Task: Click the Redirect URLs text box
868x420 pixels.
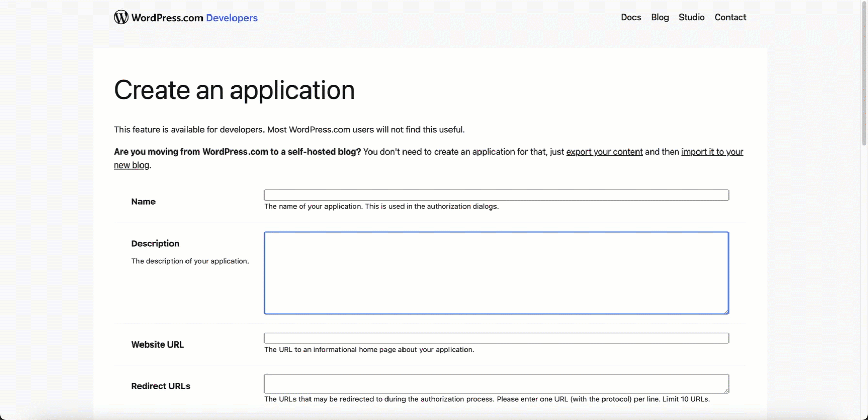Action: 497,384
